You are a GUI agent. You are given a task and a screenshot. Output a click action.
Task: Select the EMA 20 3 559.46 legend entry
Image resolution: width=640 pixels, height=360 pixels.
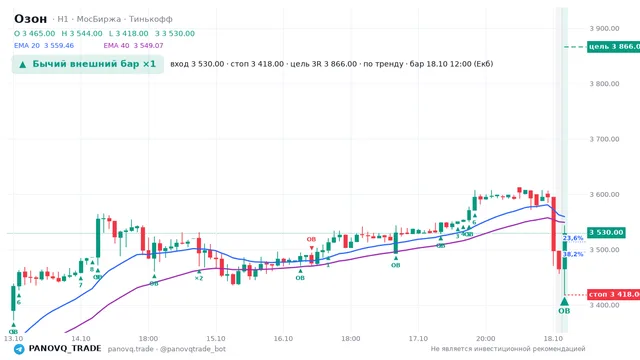point(44,46)
